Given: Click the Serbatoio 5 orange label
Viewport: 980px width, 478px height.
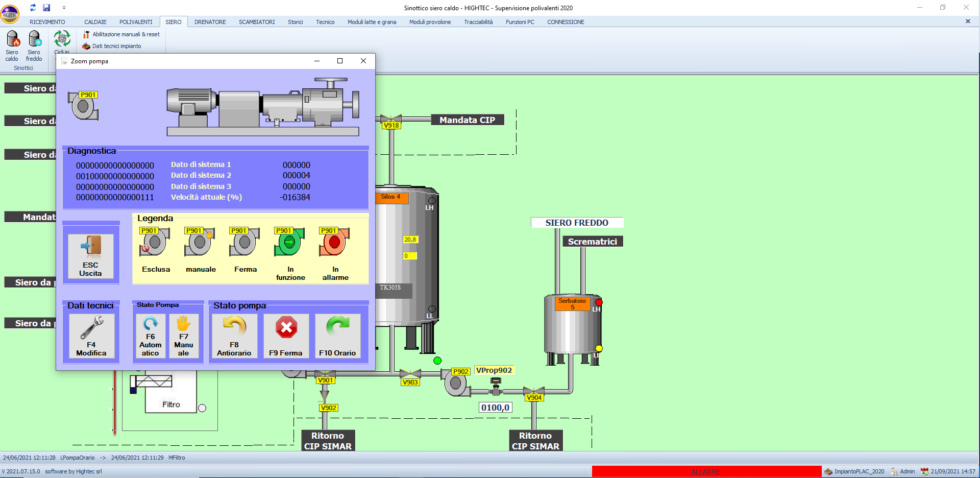Looking at the screenshot, I should pos(572,304).
